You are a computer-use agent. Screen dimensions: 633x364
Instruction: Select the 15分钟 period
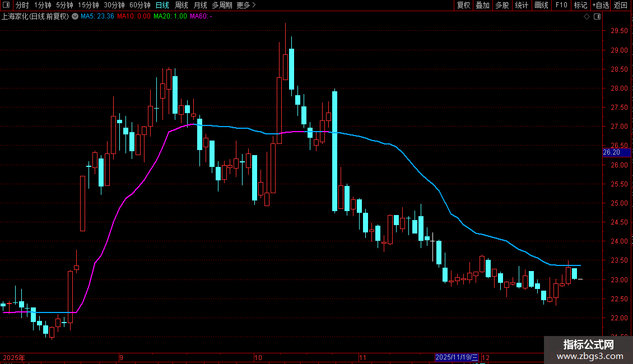click(88, 5)
